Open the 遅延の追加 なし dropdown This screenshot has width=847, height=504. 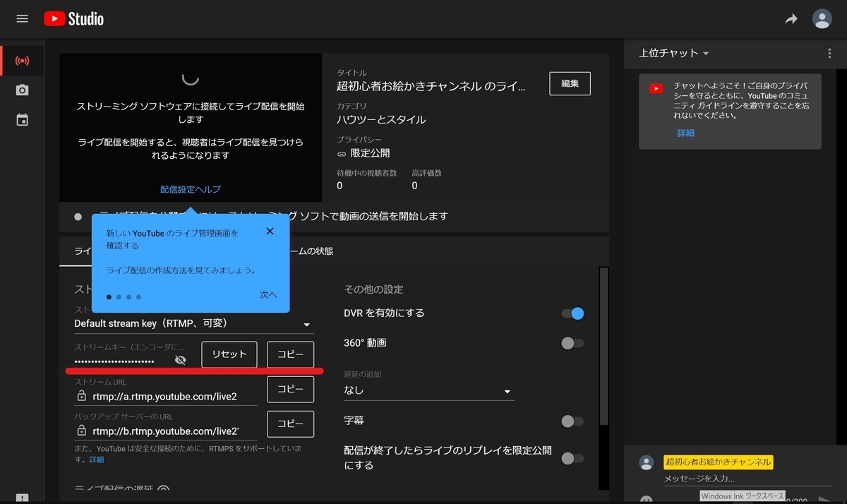coord(429,390)
